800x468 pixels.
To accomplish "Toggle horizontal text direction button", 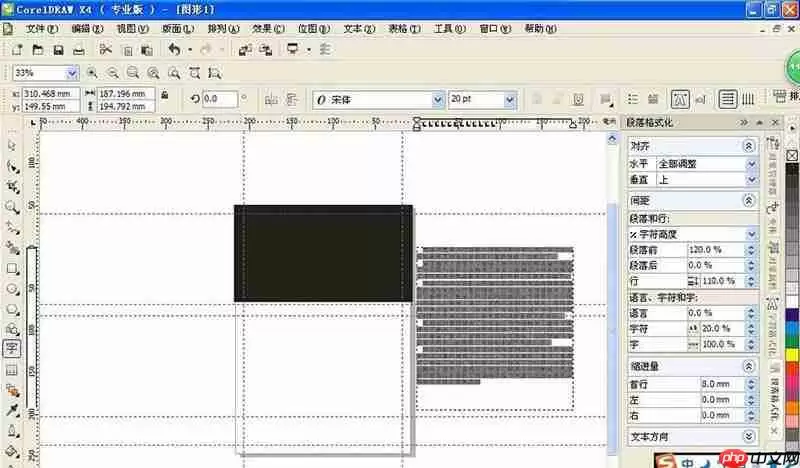I will click(728, 99).
